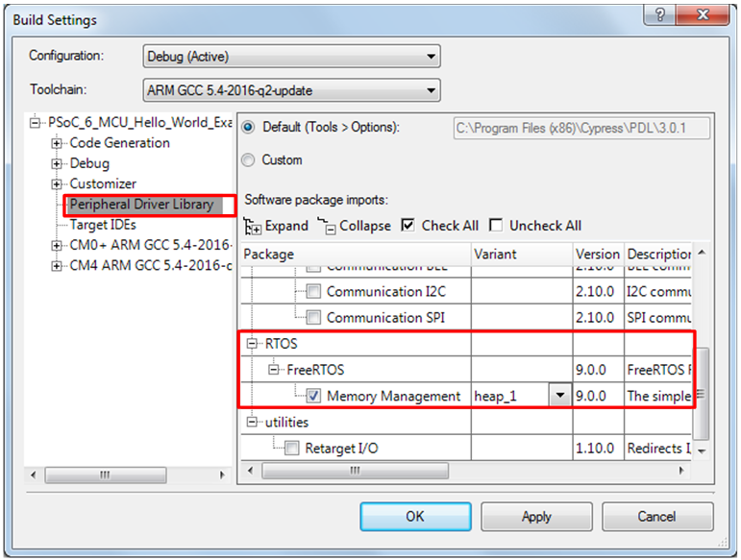Click the Expand tree icon
The width and height of the screenshot is (741, 560).
coord(252,227)
